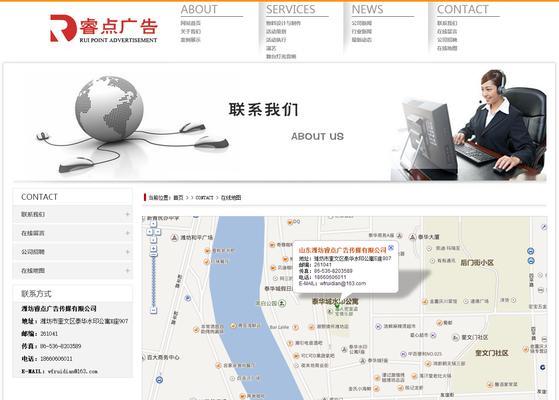The image size is (559, 400).
Task: Open 在线留言 in header CONTACT column
Action: click(447, 31)
